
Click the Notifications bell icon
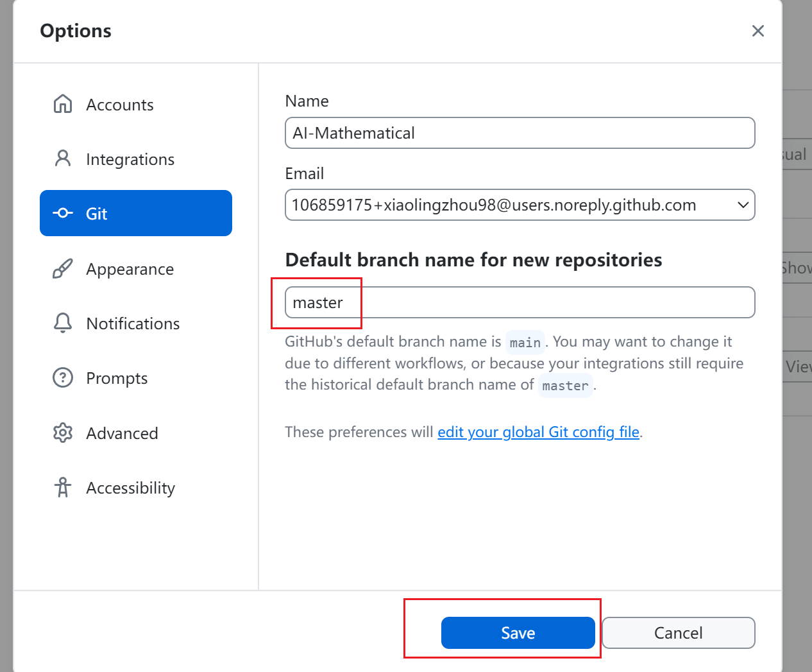click(x=63, y=323)
